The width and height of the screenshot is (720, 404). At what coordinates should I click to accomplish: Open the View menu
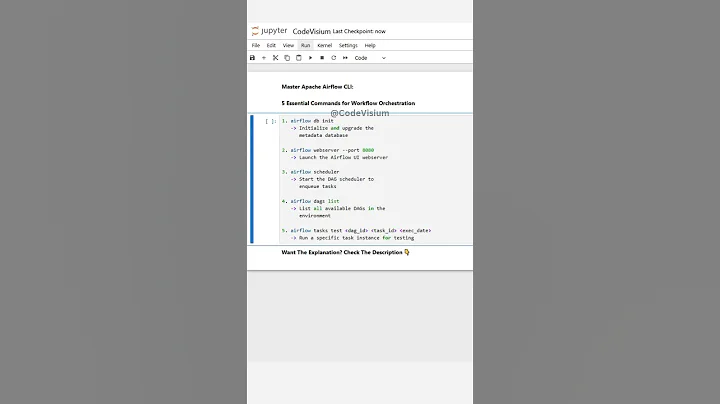[x=288, y=45]
